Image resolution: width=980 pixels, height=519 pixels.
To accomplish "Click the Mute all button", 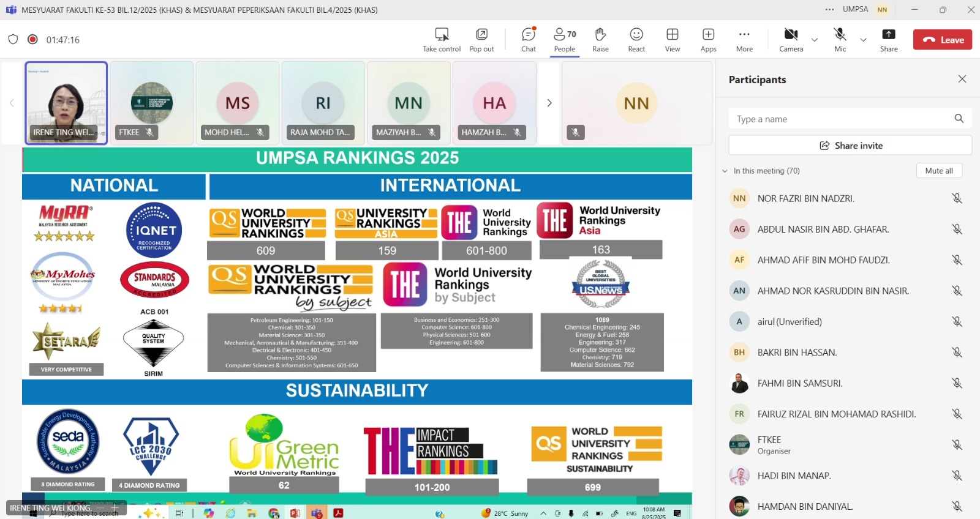I will pyautogui.click(x=939, y=171).
